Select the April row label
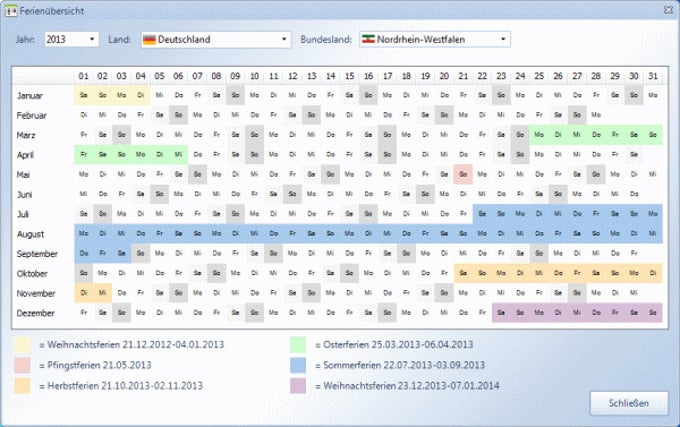Image resolution: width=680 pixels, height=427 pixels. coord(25,155)
